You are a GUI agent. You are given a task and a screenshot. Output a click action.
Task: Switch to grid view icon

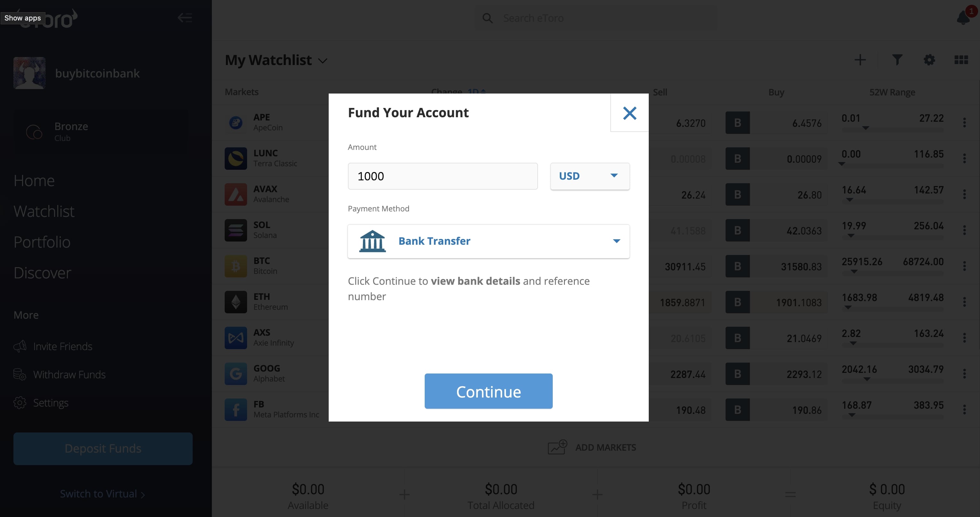coord(961,60)
